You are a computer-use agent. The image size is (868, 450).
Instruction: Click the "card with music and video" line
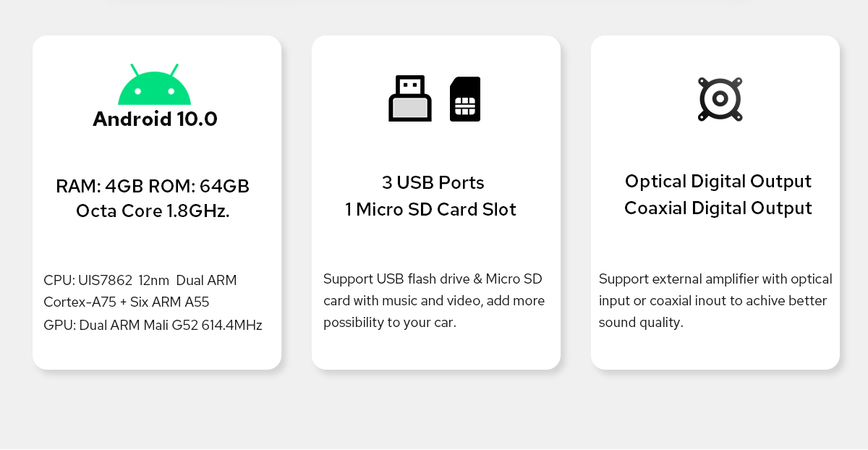(x=434, y=300)
